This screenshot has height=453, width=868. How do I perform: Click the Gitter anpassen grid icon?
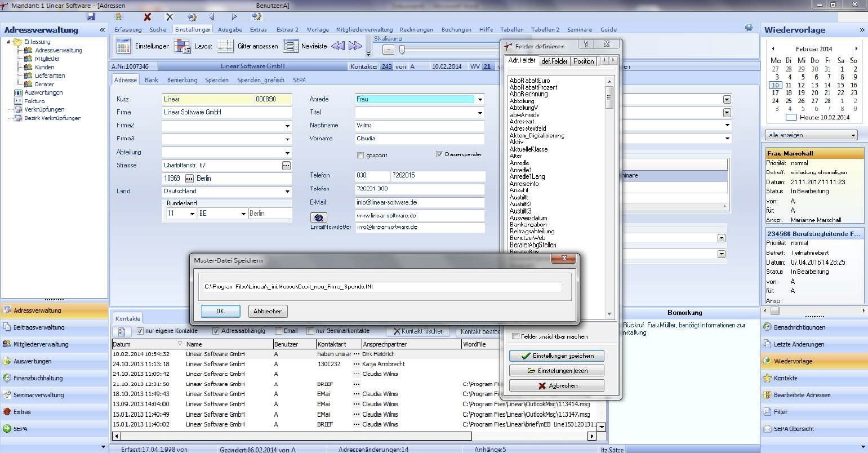tap(225, 46)
